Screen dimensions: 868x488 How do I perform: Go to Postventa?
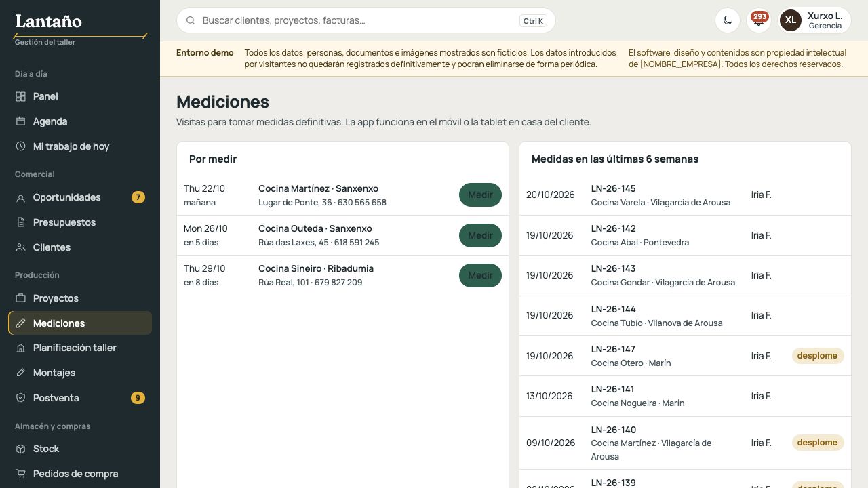coord(80,398)
